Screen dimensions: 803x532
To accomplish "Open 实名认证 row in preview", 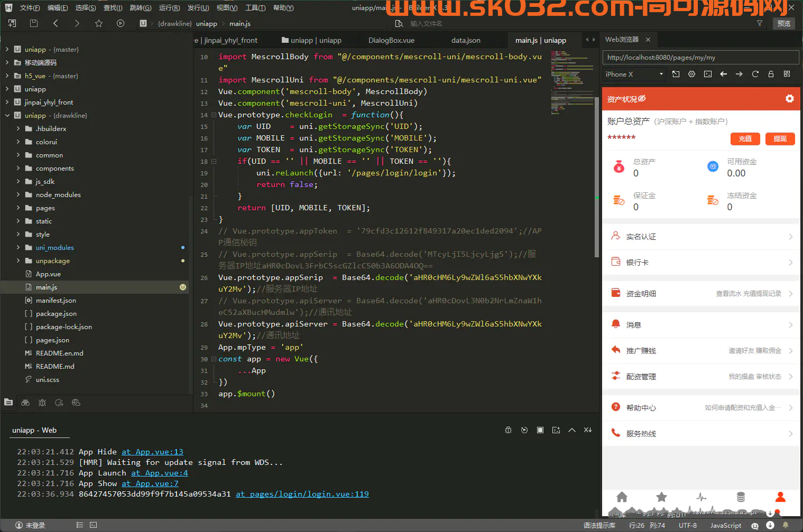I will pos(701,237).
